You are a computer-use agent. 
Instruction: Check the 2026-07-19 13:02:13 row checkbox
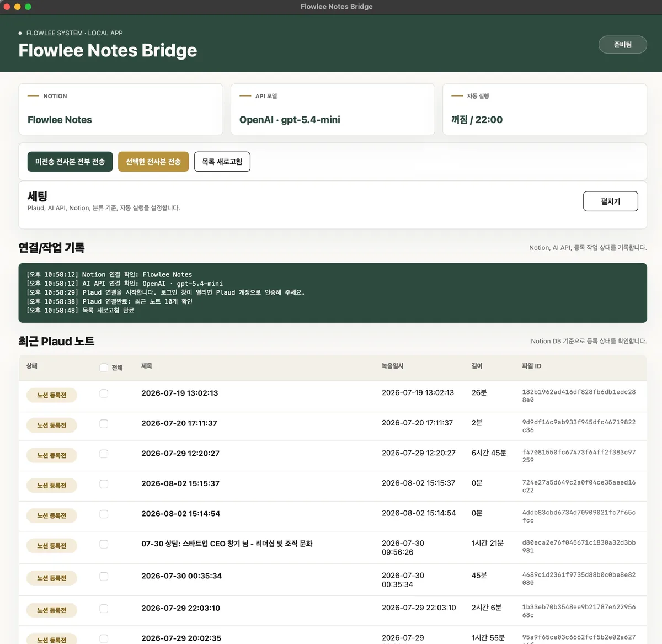coord(104,393)
